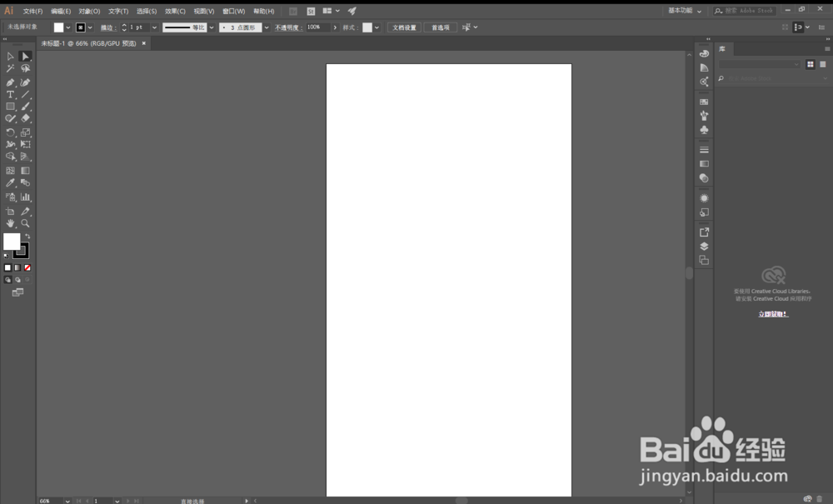Select the Rectangle tool
The image size is (833, 504).
pos(10,107)
